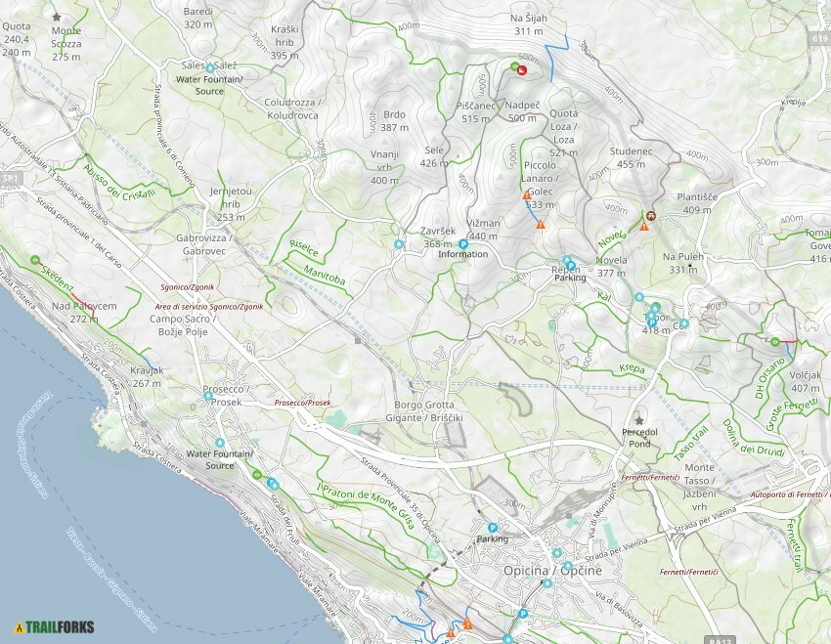
Task: Click the Opicina / Opčine town label
Action: [x=552, y=571]
